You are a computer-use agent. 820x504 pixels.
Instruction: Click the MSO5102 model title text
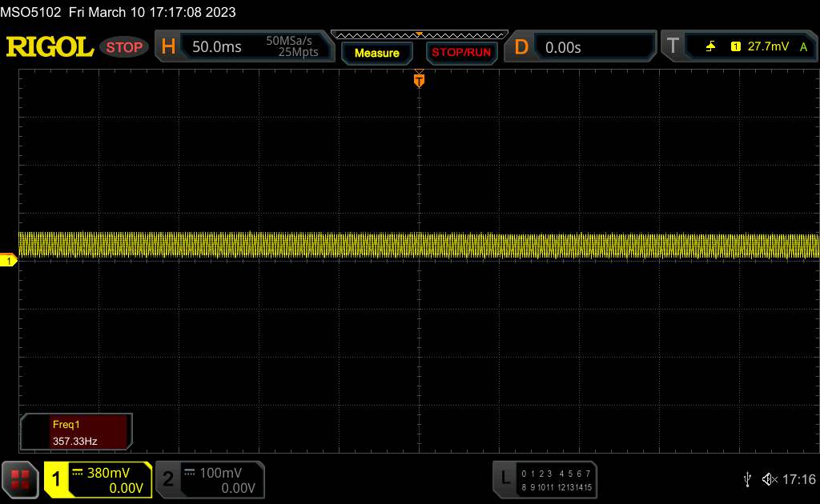(31, 12)
